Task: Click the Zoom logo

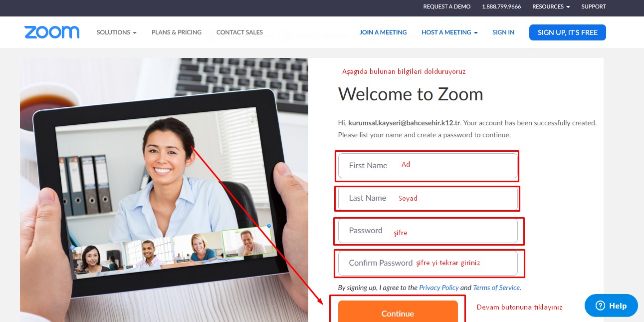Action: (x=52, y=32)
